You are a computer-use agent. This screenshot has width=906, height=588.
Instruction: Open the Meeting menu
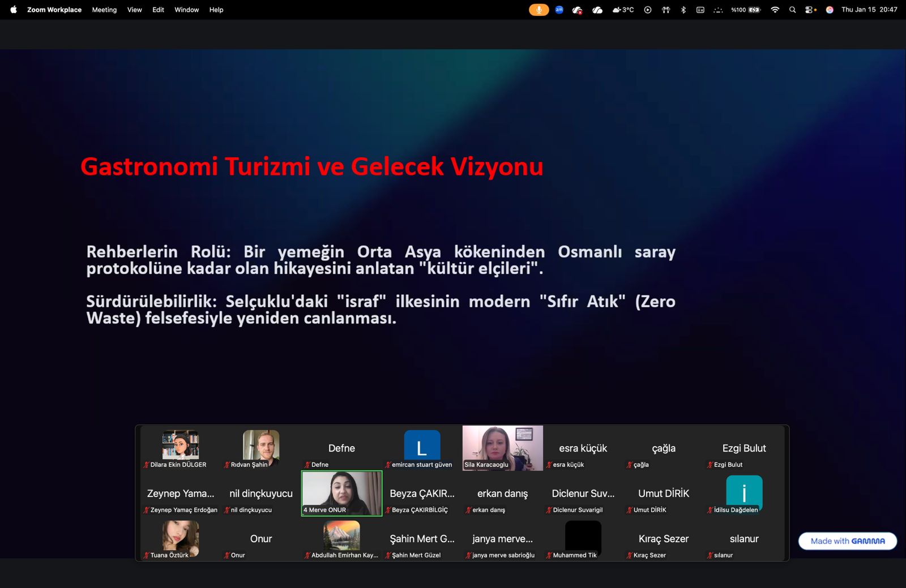[x=104, y=10]
